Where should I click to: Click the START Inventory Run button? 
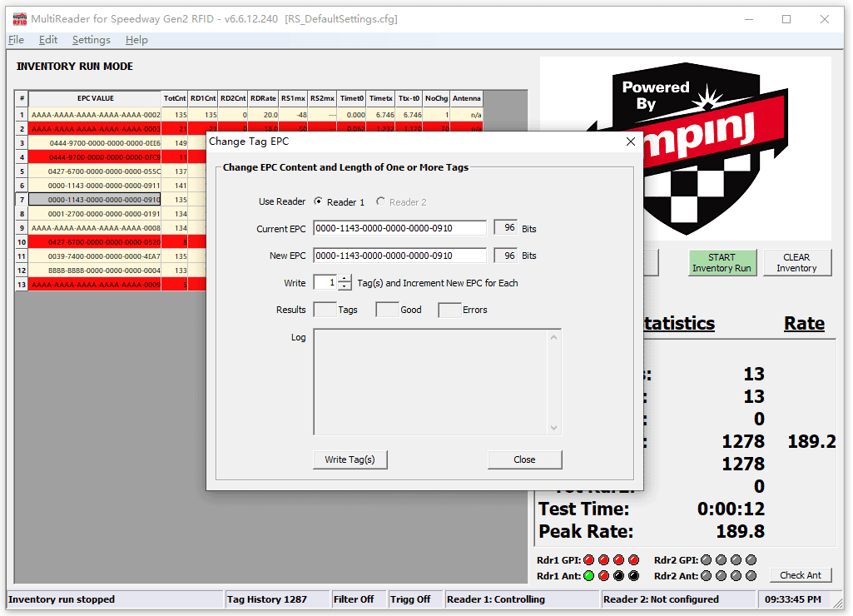point(722,262)
